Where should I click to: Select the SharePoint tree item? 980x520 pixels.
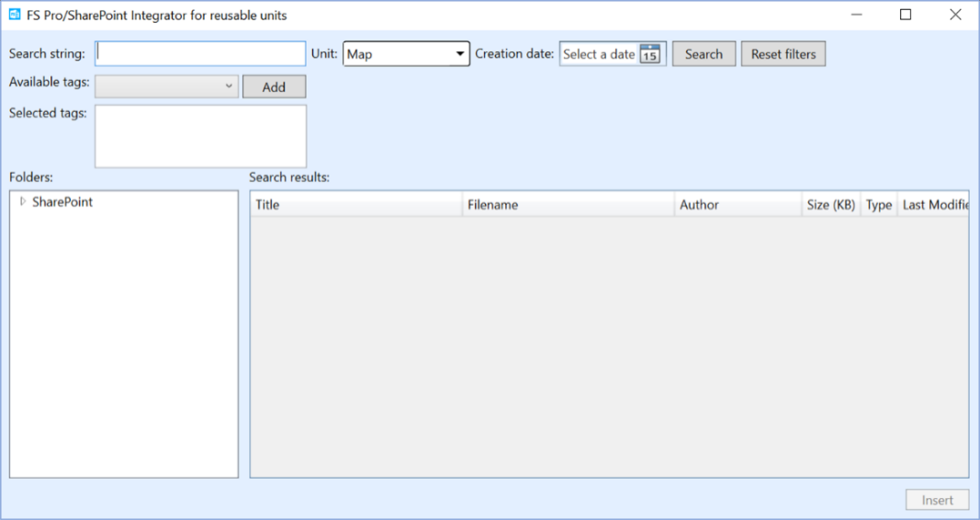tap(62, 202)
